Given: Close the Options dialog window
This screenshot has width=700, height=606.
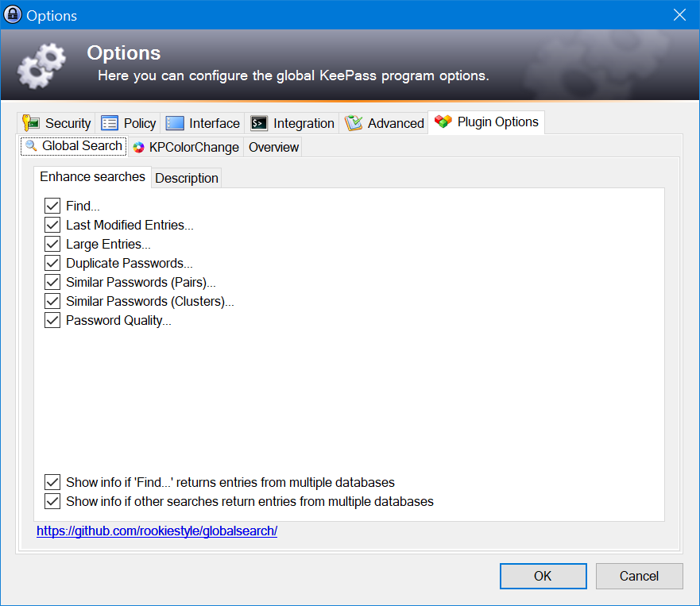Looking at the screenshot, I should pos(679,15).
